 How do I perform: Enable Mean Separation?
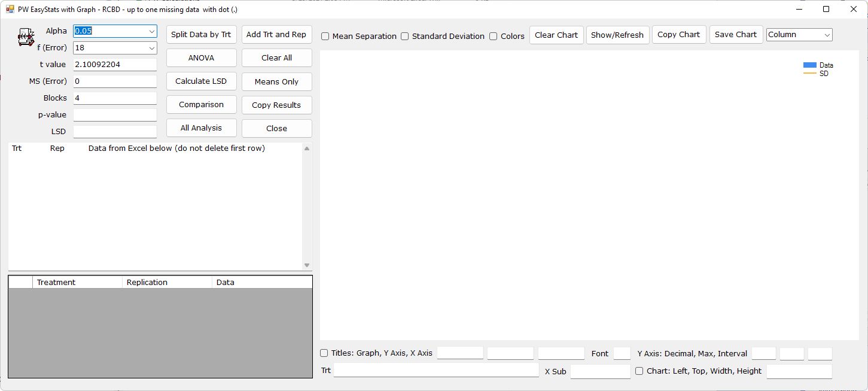[x=325, y=36]
